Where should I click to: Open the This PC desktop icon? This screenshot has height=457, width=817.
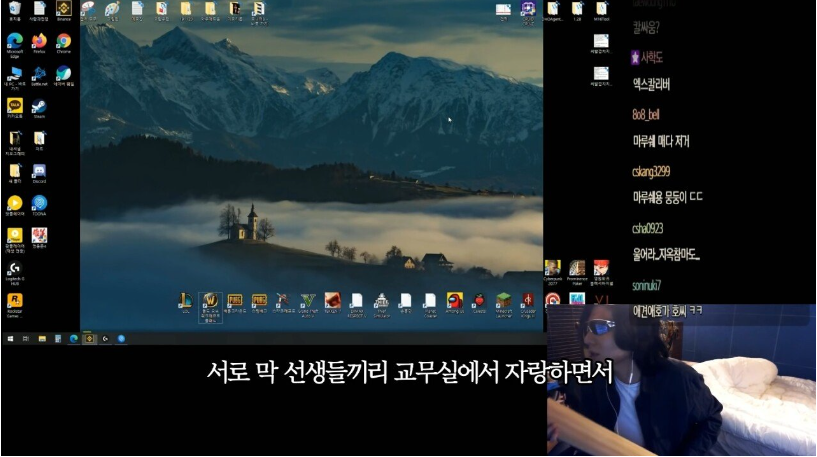(15, 77)
